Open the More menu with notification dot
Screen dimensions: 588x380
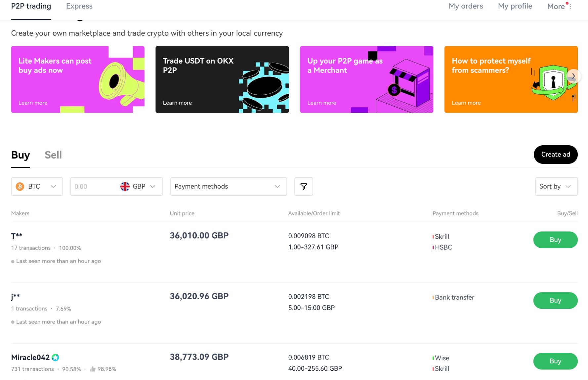556,6
